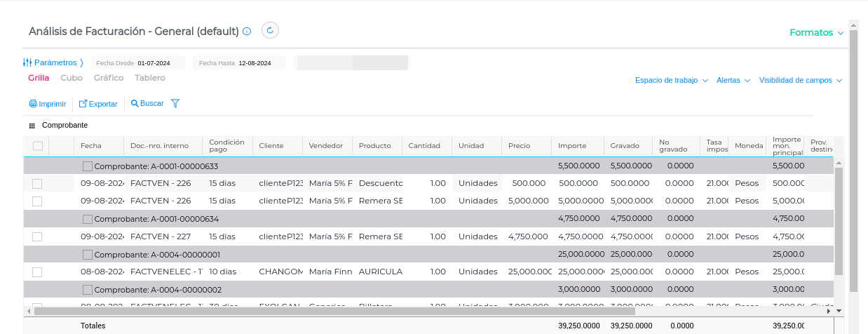Screen dimensions: 868x334
Task: Click the Buscar magnifier icon
Action: [135, 104]
